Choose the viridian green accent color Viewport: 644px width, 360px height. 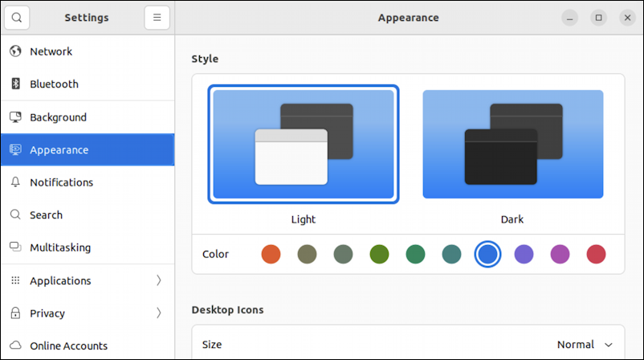416,254
